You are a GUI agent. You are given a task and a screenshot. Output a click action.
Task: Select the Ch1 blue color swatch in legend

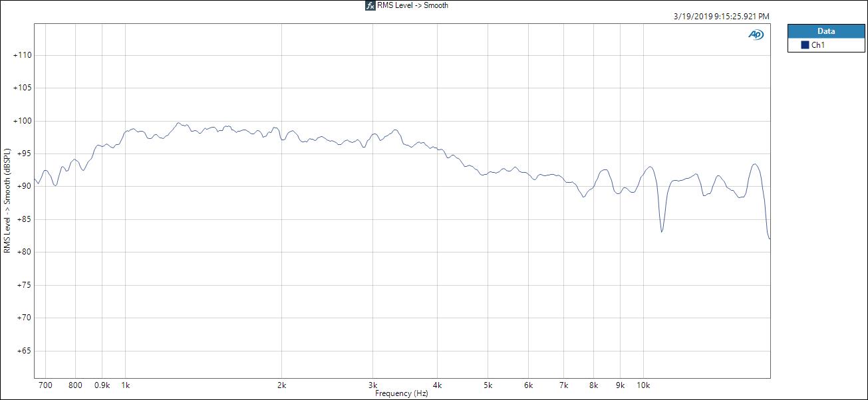tap(805, 45)
